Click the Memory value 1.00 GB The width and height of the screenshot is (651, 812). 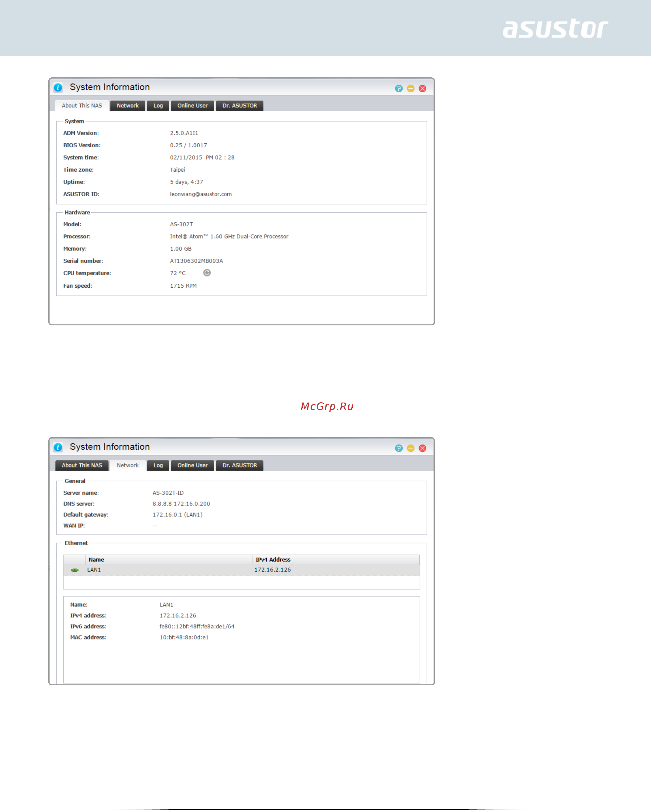(181, 249)
